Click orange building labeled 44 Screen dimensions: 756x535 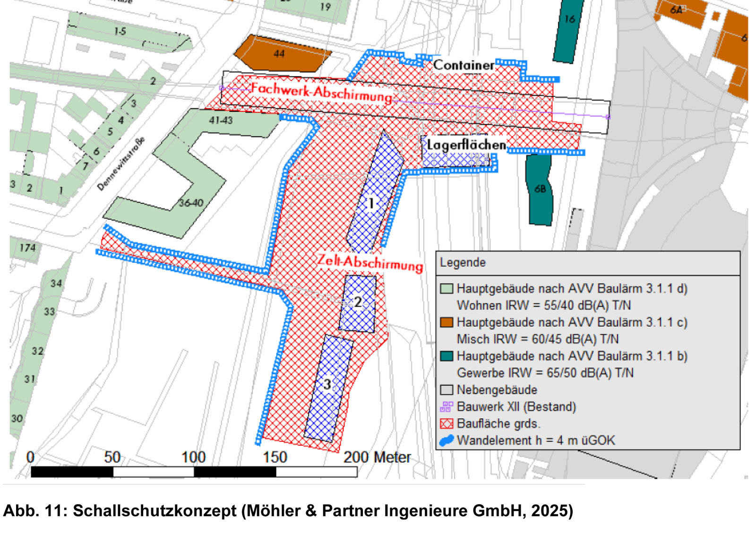click(x=279, y=54)
